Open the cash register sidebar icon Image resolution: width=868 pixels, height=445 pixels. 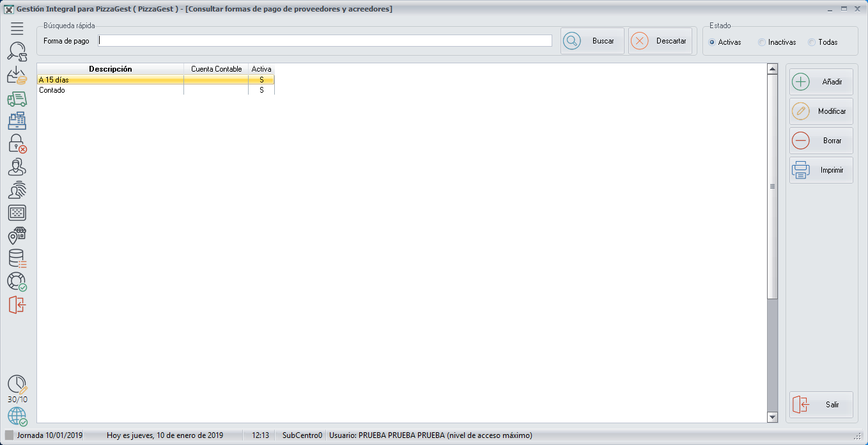coord(17,121)
